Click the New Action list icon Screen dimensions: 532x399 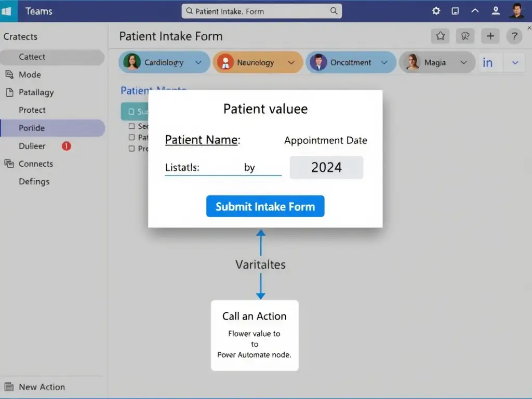coord(9,387)
